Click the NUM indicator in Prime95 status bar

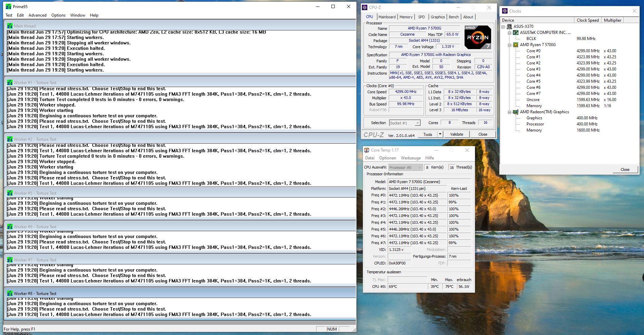coord(332,329)
